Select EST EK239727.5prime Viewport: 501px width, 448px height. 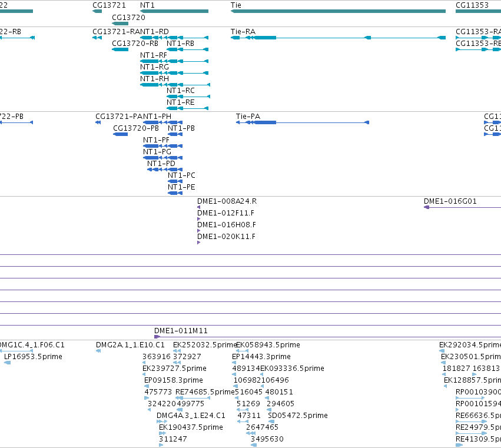click(x=144, y=374)
